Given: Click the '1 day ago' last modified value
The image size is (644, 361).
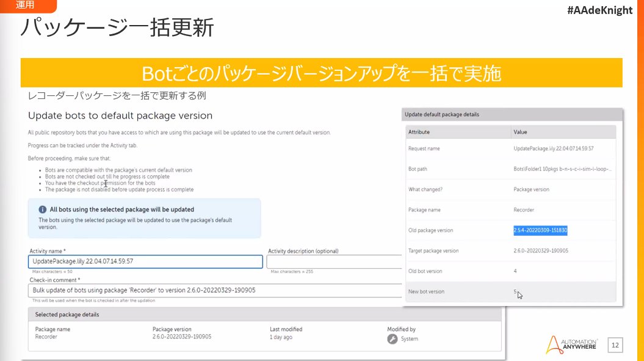Looking at the screenshot, I should (281, 337).
